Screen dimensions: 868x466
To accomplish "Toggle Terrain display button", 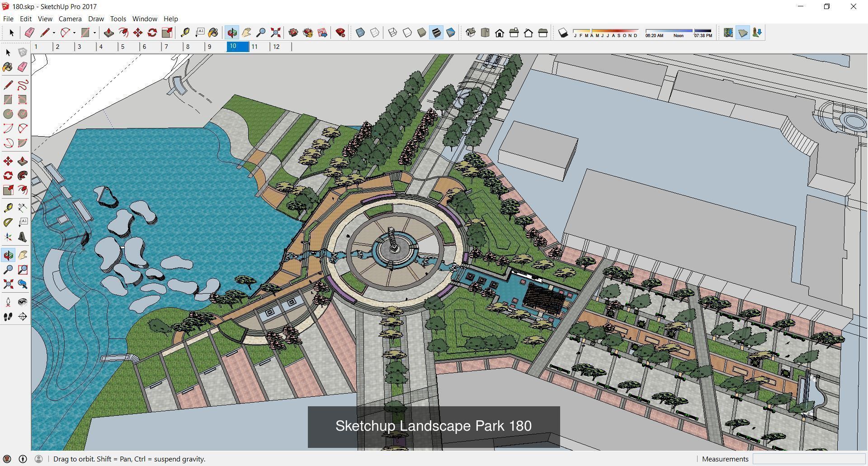I will pos(743,33).
